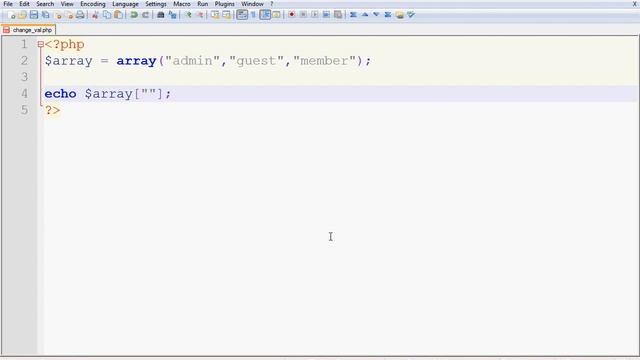Open the View menu
The height and width of the screenshot is (360, 640).
[67, 4]
